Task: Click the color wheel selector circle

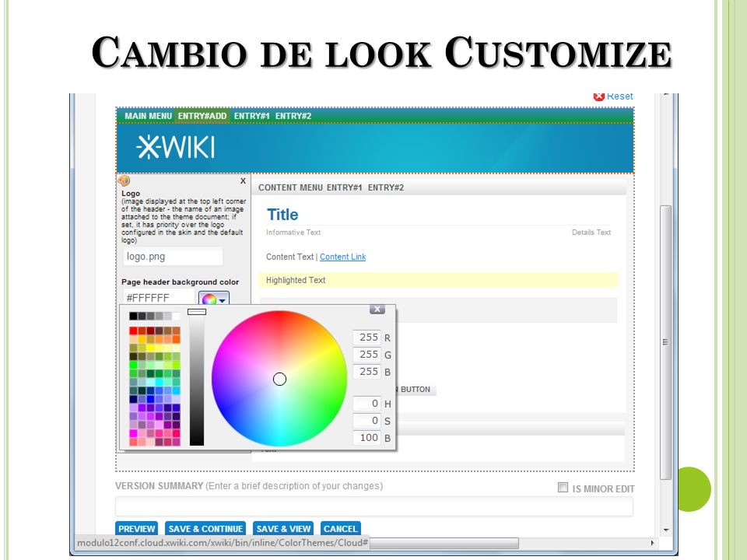Action: tap(279, 379)
